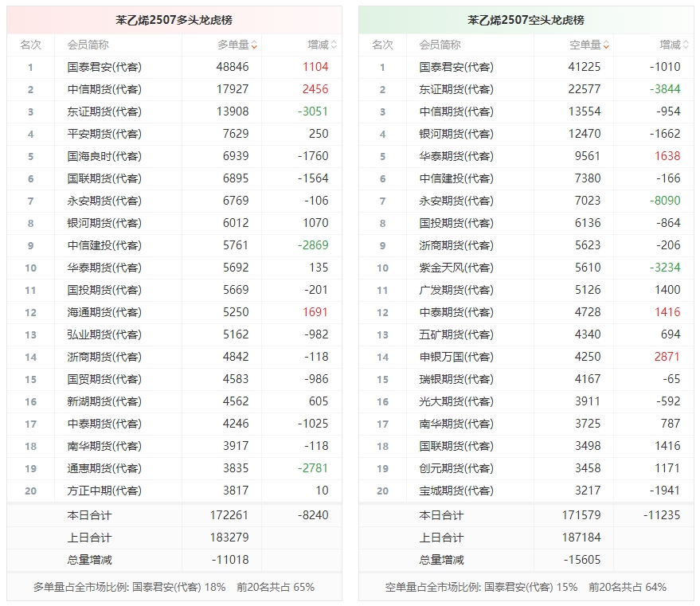700x606 pixels.
Task: Click long change value 2456
Action: coord(315,89)
